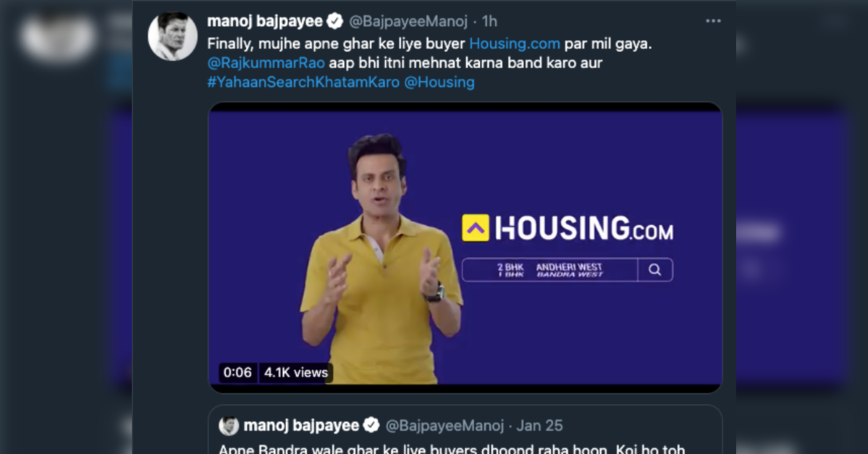This screenshot has width=868, height=454.
Task: Open the @Housing mention link
Action: pos(439,82)
